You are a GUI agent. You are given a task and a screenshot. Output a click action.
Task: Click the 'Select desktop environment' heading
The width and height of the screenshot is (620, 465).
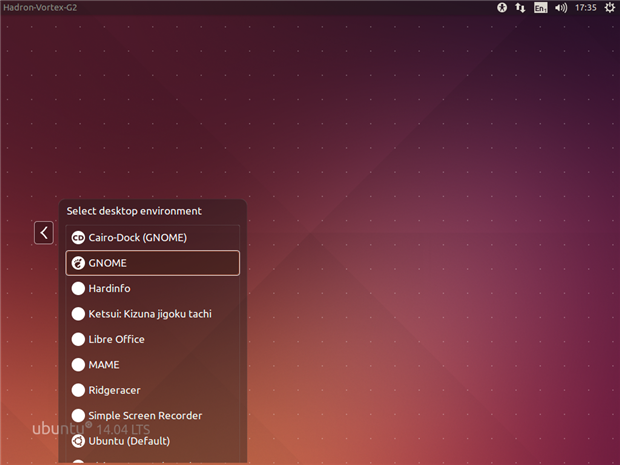pyautogui.click(x=134, y=211)
